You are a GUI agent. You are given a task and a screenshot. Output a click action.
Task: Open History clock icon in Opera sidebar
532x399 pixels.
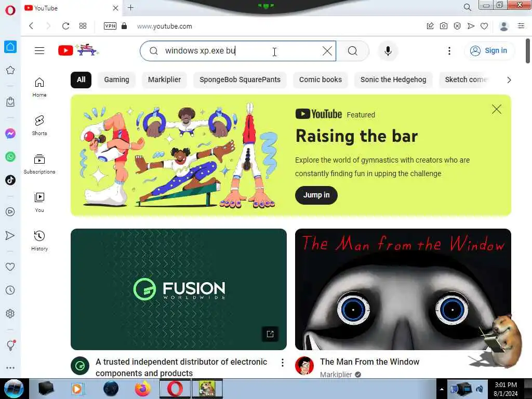click(x=10, y=290)
